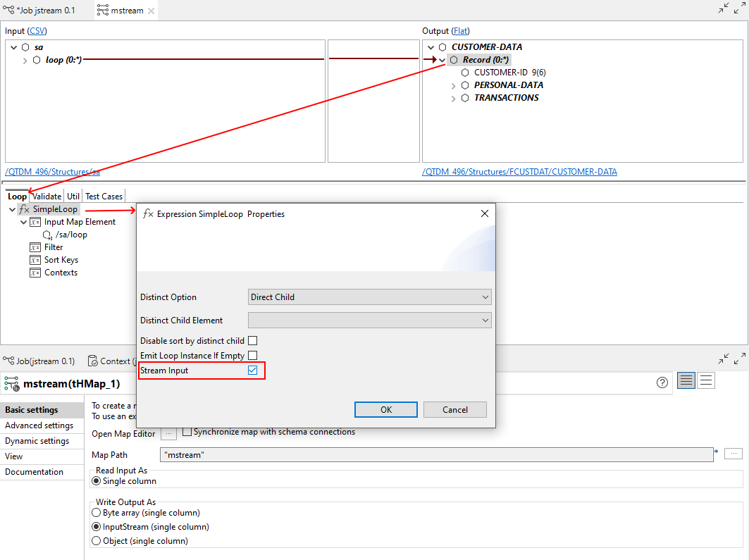Click the Context clipboard icon

[92, 361]
